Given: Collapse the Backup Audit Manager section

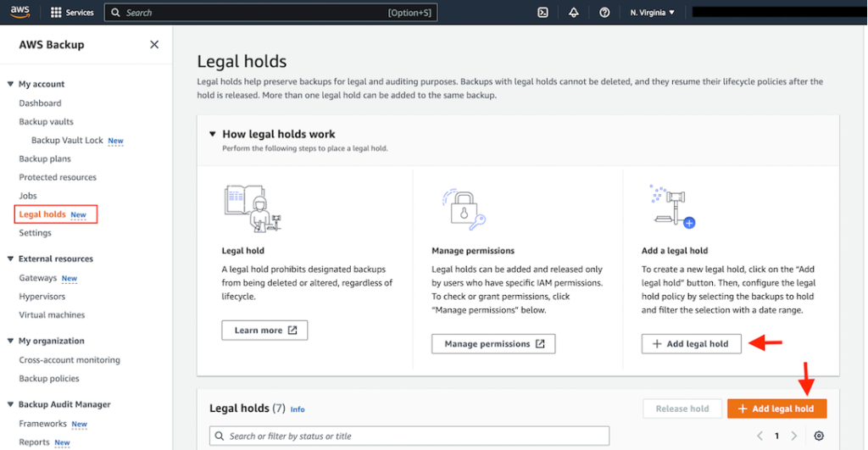Looking at the screenshot, I should pyautogui.click(x=10, y=404).
